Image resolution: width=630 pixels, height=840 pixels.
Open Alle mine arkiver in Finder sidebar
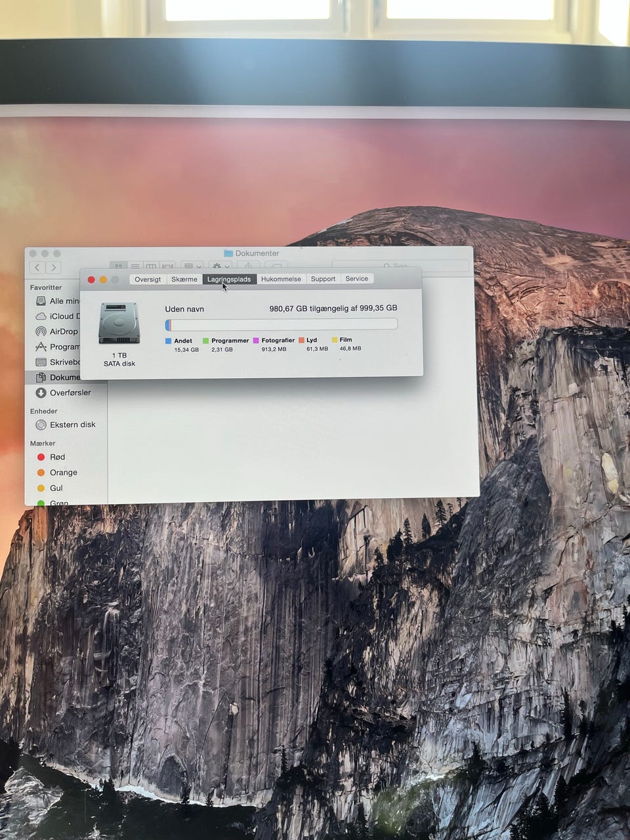point(58,301)
